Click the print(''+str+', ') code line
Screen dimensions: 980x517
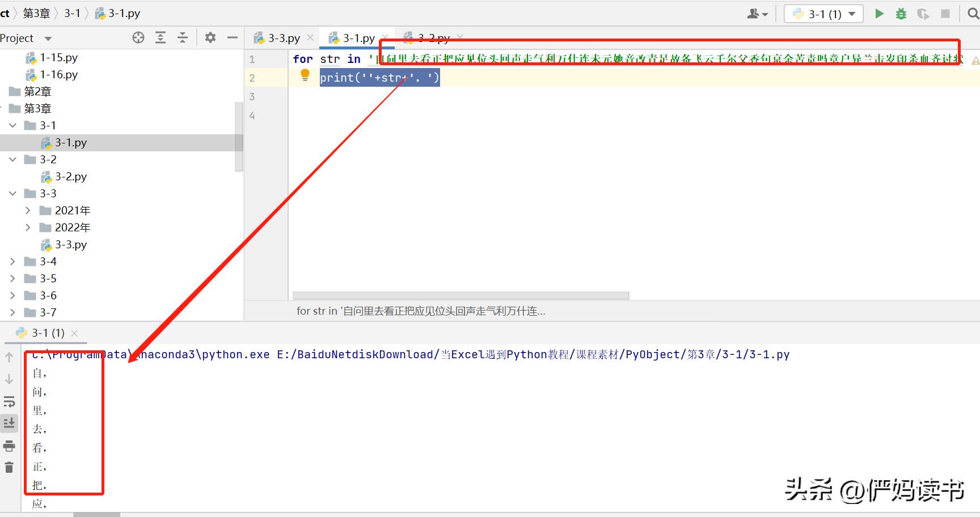379,78
